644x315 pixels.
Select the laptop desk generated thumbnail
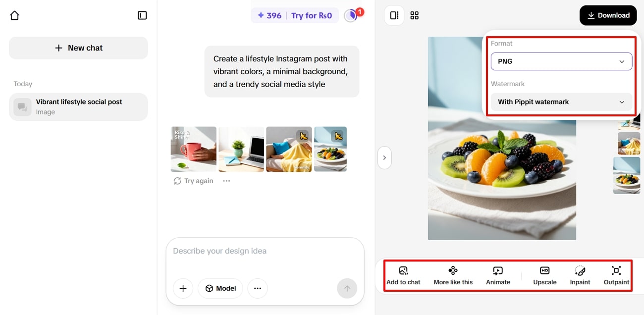(x=241, y=149)
